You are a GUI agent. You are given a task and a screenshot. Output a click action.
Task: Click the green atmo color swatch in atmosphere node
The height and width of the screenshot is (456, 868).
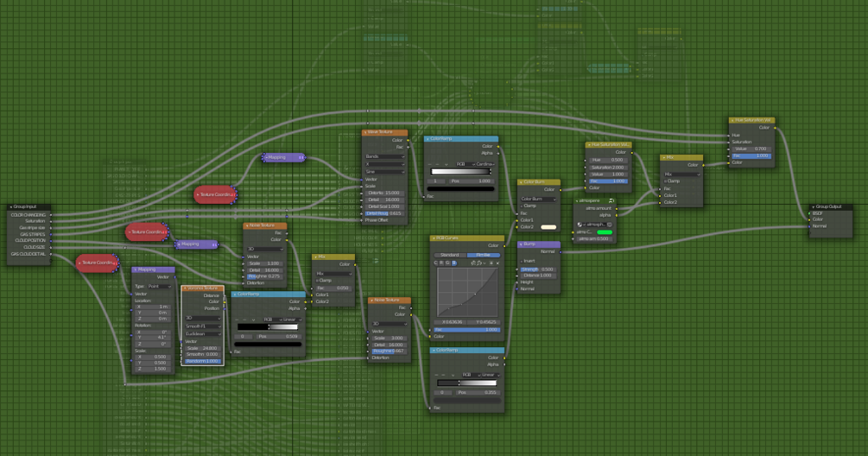click(x=605, y=232)
